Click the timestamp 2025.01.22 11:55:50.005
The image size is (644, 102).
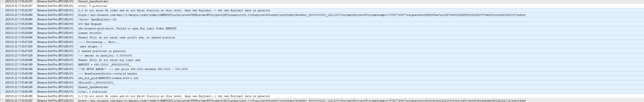pyautogui.click(x=19, y=100)
